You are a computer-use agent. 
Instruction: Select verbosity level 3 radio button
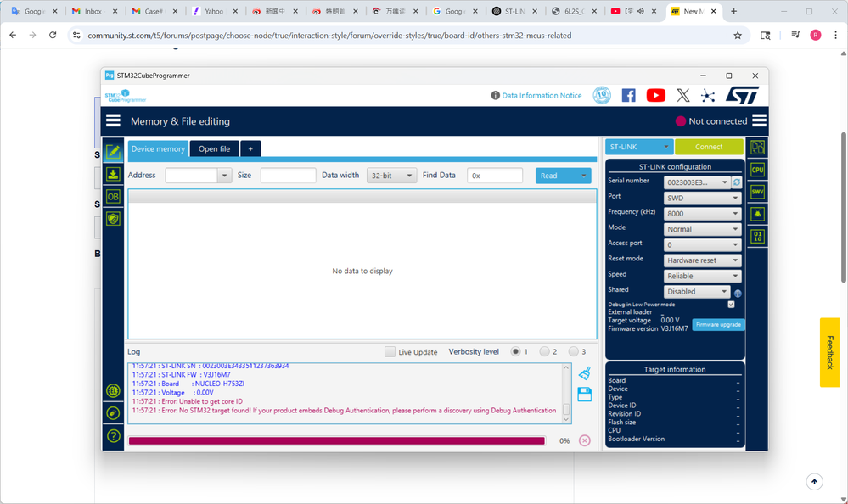[x=574, y=351]
